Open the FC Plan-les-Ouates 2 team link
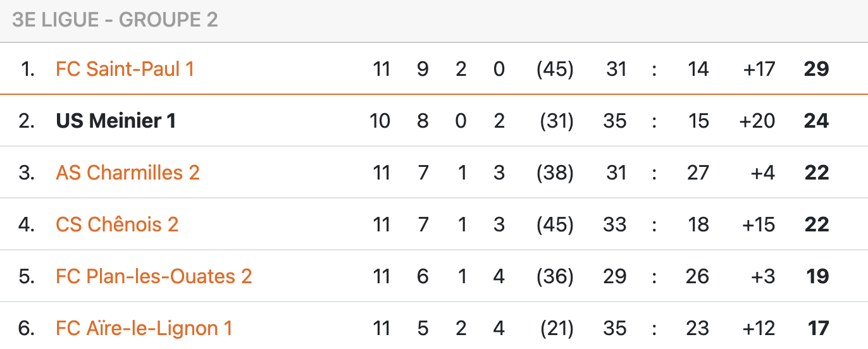This screenshot has height=349, width=868. (154, 276)
